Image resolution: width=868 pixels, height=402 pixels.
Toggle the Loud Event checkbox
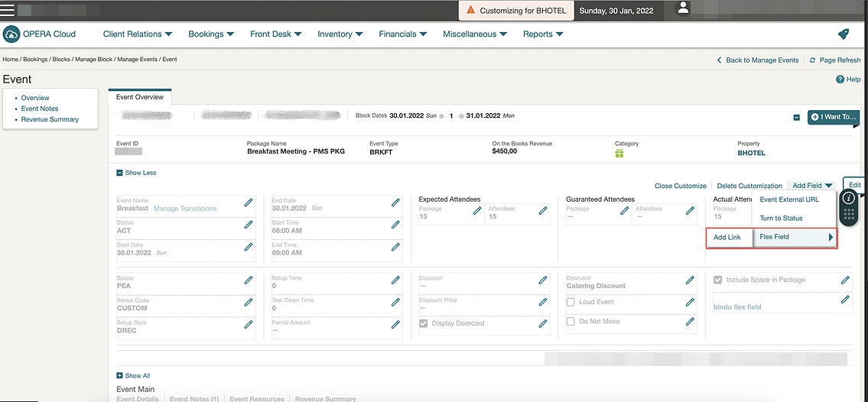[571, 303]
